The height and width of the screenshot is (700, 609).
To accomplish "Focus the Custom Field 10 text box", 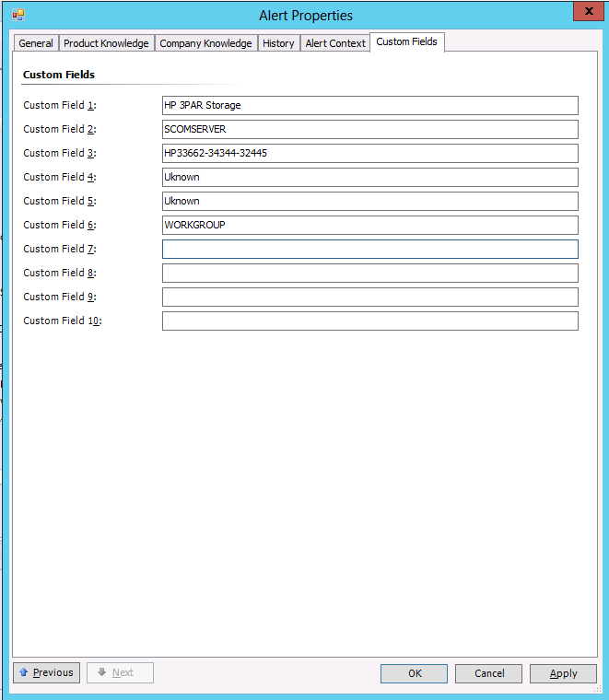I will click(369, 321).
